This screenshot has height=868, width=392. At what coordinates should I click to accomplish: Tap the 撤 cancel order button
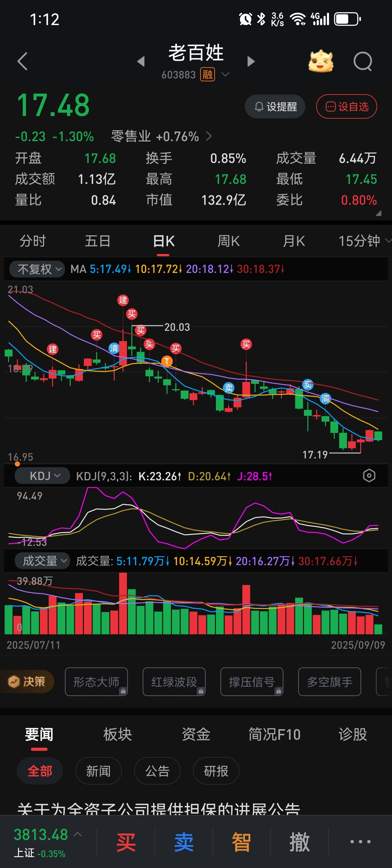tap(299, 842)
